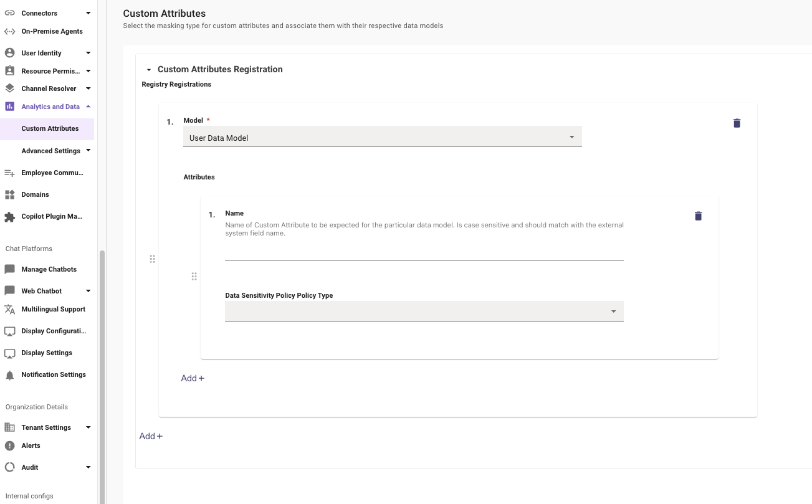812x504 pixels.
Task: Delete the User Data Model registration
Action: tap(737, 123)
